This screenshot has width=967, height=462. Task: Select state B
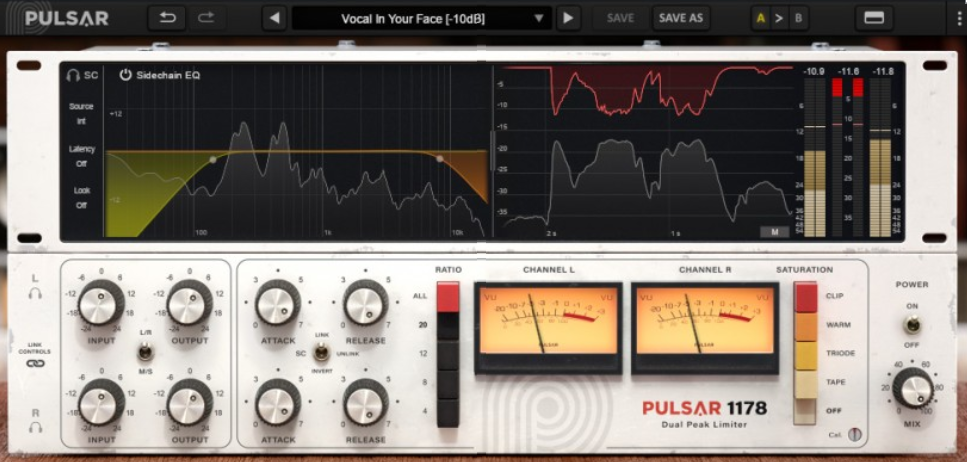click(x=799, y=19)
